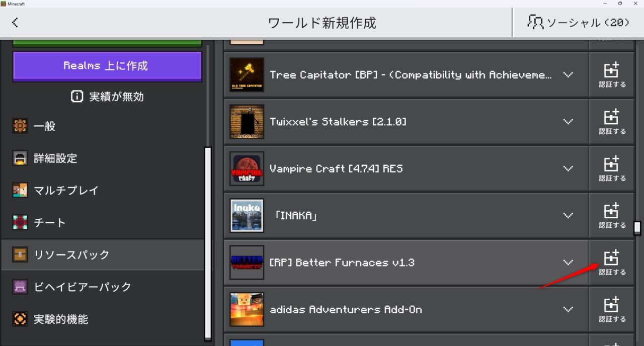Expand Twixxel's Stalkers pack details
This screenshot has width=644, height=346.
click(x=568, y=122)
